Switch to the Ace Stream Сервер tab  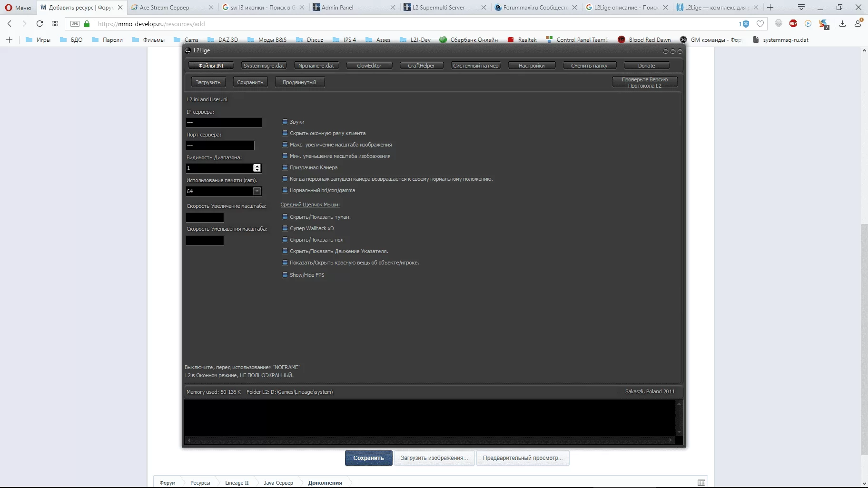pos(164,8)
